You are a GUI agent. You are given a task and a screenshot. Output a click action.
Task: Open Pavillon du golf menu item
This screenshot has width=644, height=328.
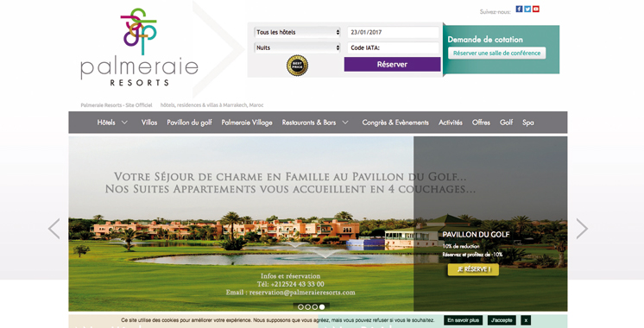tap(189, 123)
